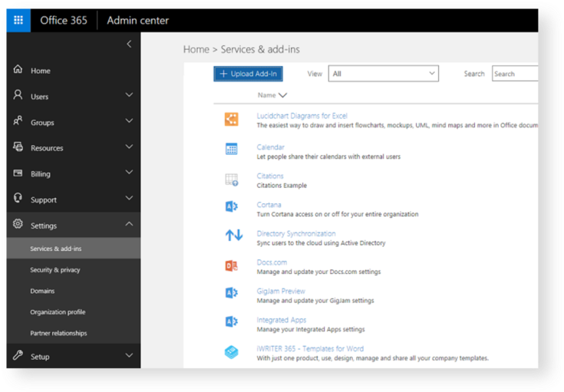Click the Office 365 title in header
This screenshot has height=392, width=564.
click(x=64, y=20)
